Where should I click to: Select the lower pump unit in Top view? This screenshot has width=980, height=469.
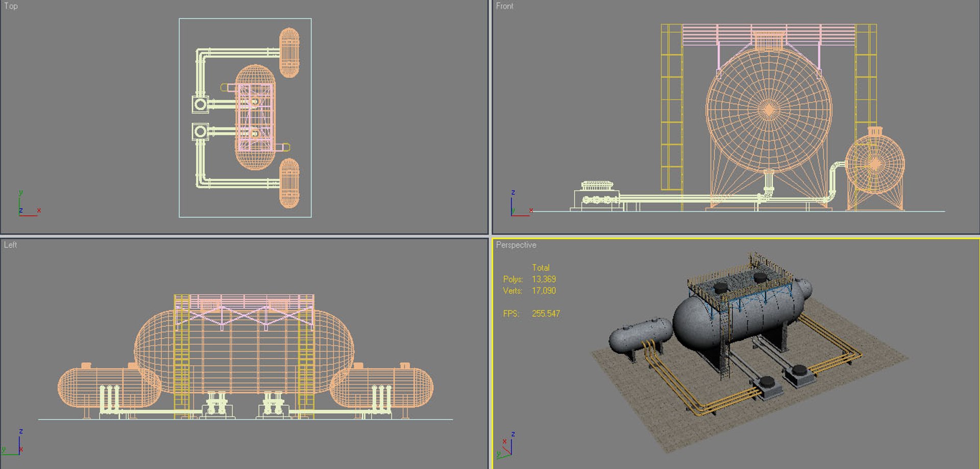tap(200, 132)
